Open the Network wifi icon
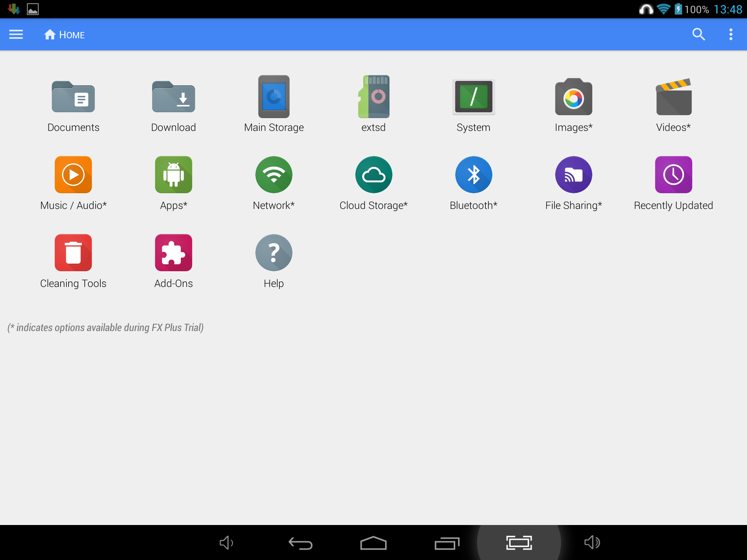 [x=274, y=175]
